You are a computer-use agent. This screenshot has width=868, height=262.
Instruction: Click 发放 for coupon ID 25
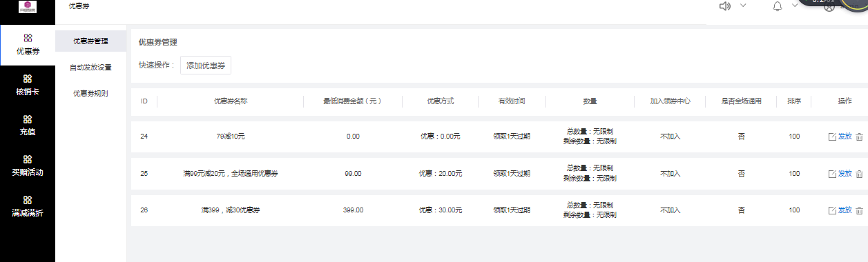pyautogui.click(x=845, y=174)
